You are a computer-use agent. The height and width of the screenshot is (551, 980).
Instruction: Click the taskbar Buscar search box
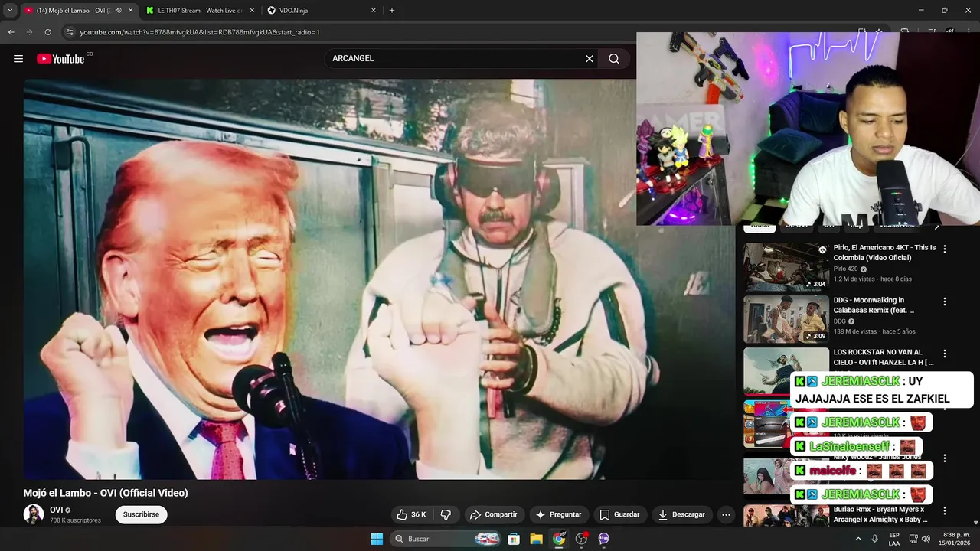[x=447, y=539]
